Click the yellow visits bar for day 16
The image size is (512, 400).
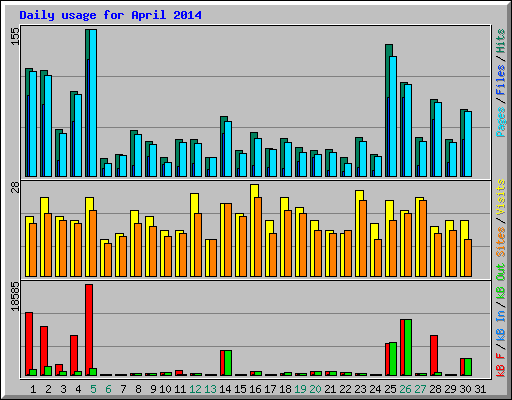[253, 230]
